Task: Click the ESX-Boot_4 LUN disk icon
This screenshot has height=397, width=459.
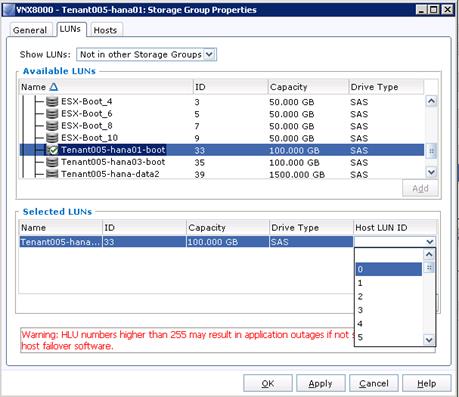Action: [x=52, y=101]
